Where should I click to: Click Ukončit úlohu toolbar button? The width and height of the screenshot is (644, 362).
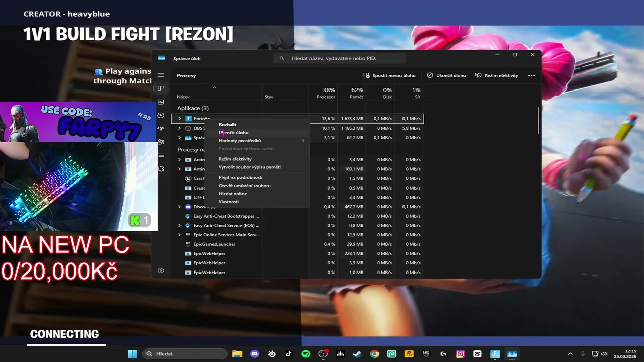click(x=446, y=75)
